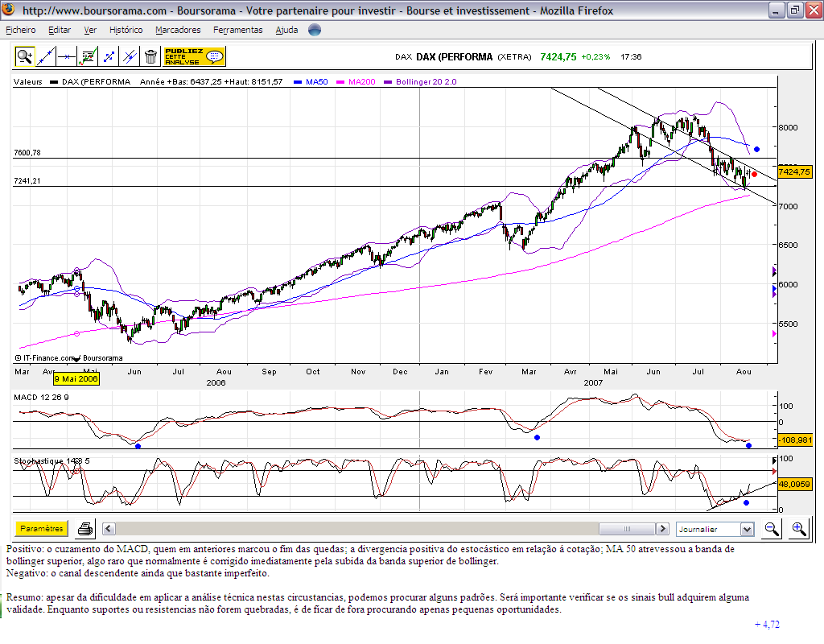Open the Ficheiro menu
Image resolution: width=824 pixels, height=644 pixels.
pyautogui.click(x=20, y=30)
